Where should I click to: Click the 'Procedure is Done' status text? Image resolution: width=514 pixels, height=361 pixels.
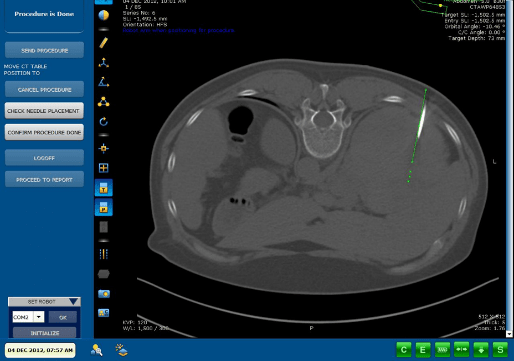coord(44,14)
